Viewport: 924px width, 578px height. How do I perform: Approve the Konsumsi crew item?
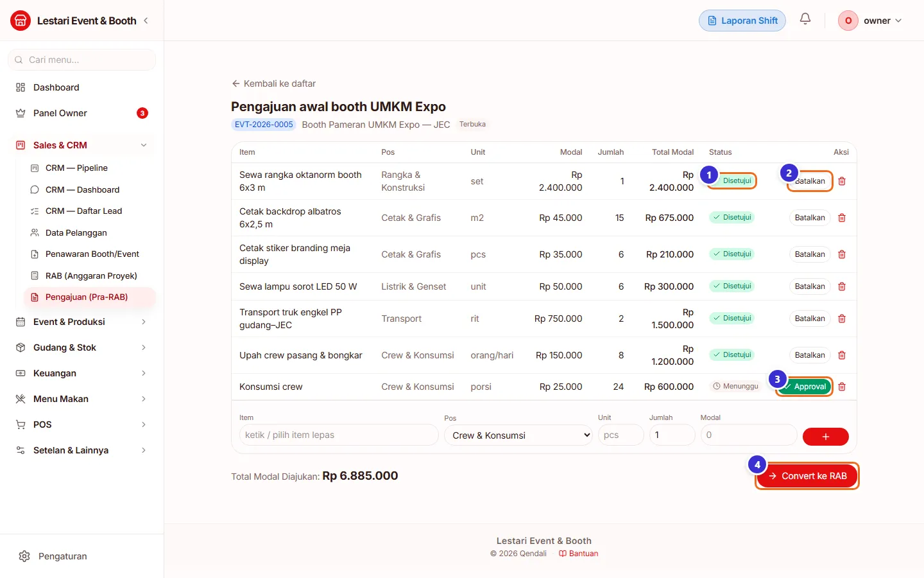(x=804, y=387)
